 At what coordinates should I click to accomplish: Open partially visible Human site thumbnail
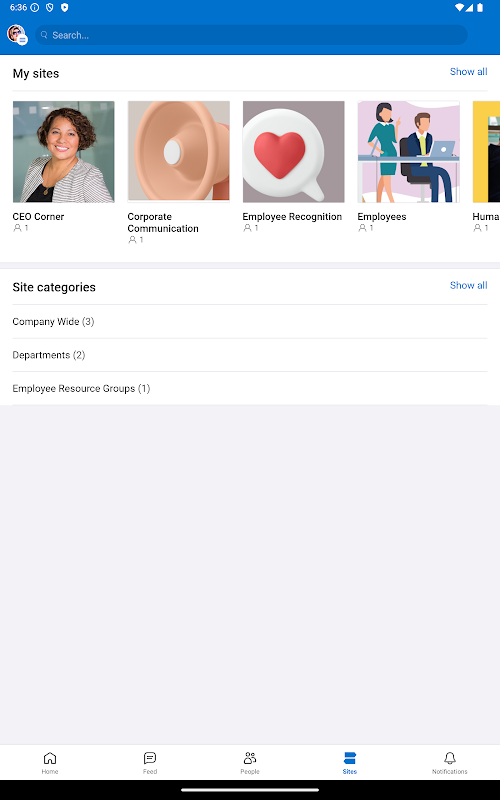[486, 152]
